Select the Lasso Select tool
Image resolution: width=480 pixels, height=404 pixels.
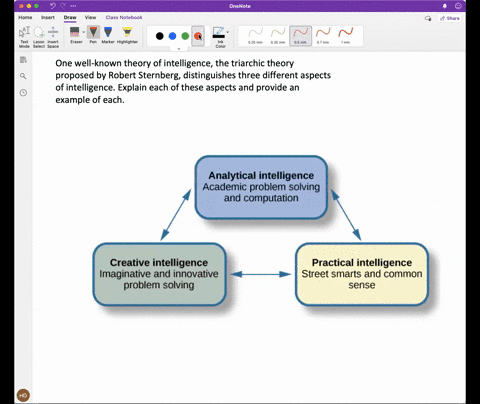click(39, 37)
